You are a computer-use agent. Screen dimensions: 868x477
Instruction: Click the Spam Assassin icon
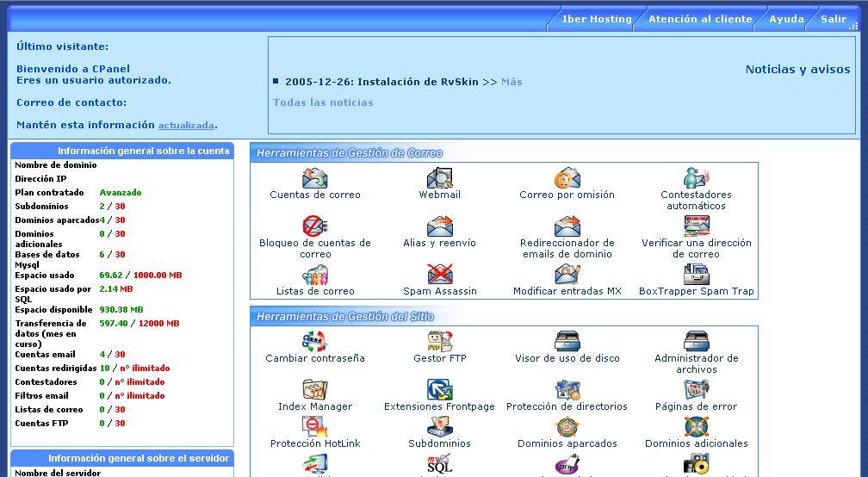440,275
